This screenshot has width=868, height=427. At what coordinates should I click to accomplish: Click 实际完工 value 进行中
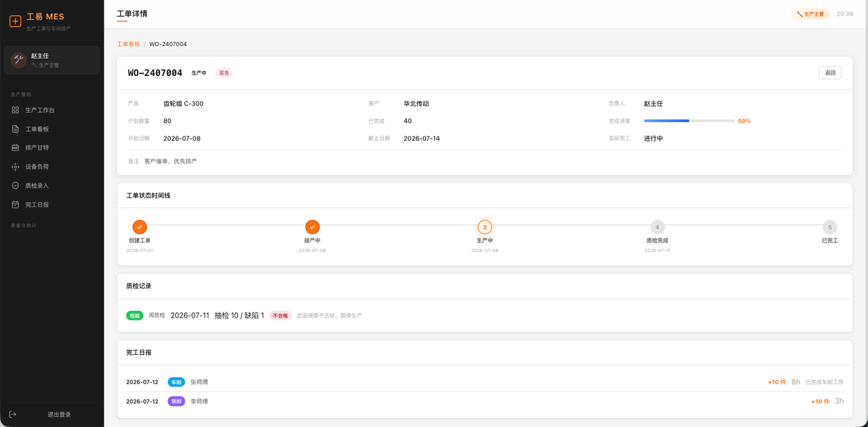653,138
